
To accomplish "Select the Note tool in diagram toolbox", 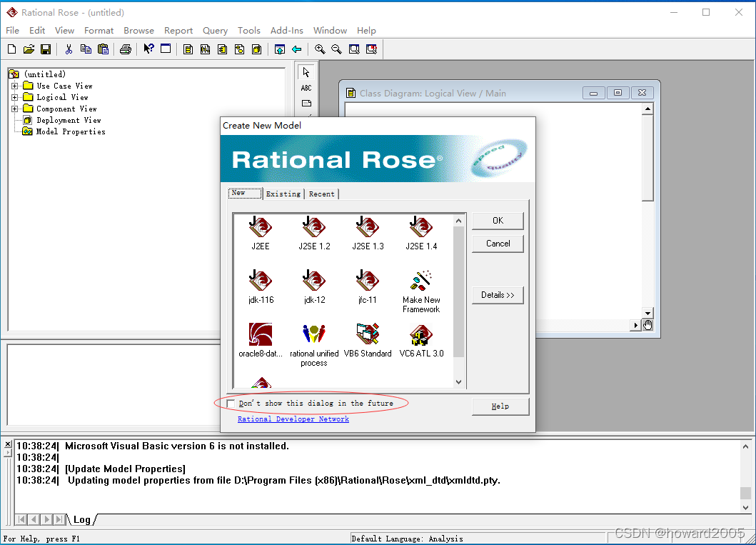I will (306, 103).
